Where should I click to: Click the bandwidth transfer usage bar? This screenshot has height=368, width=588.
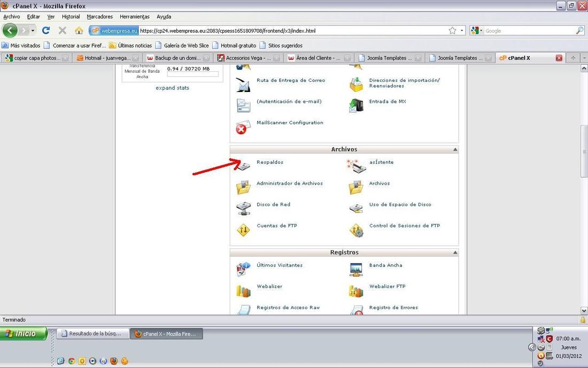click(x=193, y=74)
